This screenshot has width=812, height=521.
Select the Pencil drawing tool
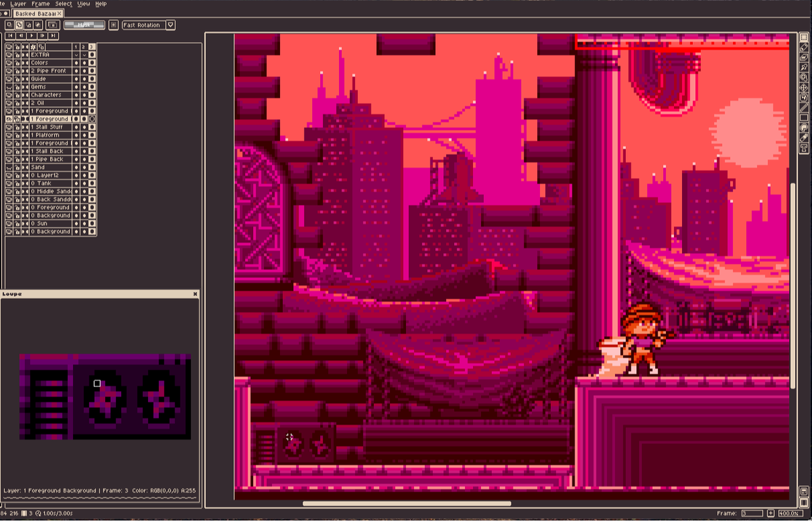(x=803, y=46)
